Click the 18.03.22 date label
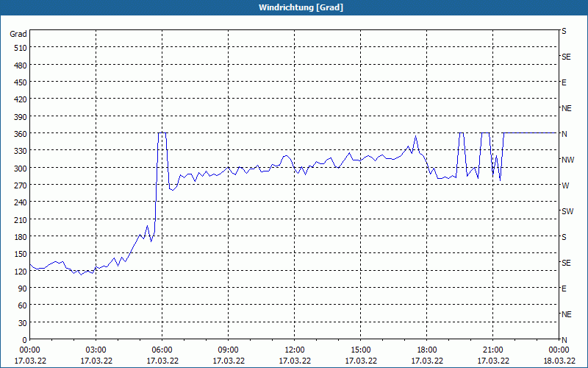 (559, 361)
